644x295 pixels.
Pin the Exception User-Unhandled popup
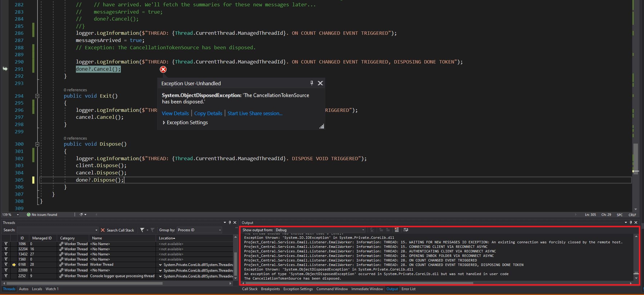(x=312, y=83)
